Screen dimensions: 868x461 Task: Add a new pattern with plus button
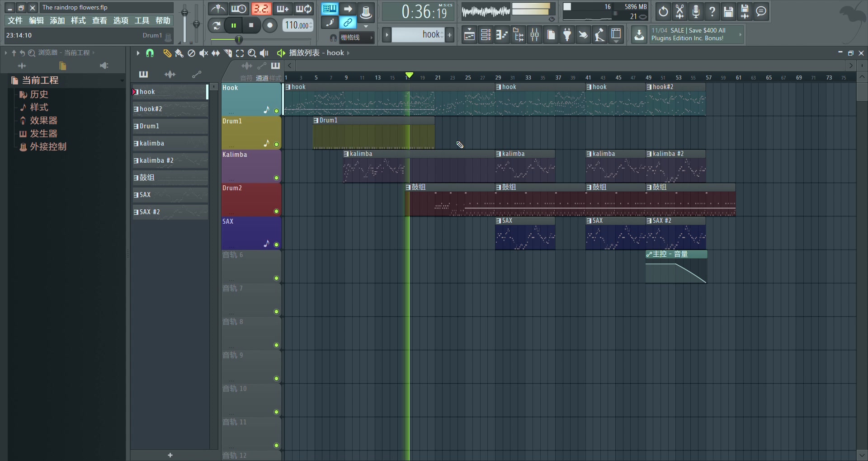pos(450,34)
